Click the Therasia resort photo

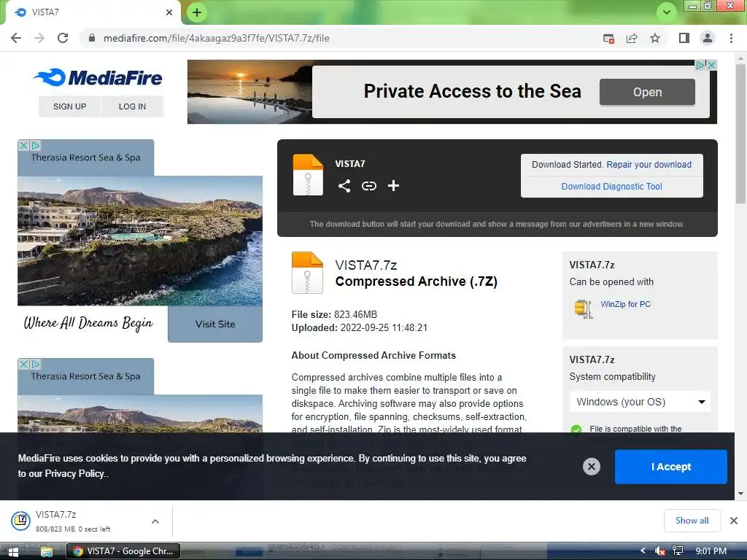[x=140, y=241]
